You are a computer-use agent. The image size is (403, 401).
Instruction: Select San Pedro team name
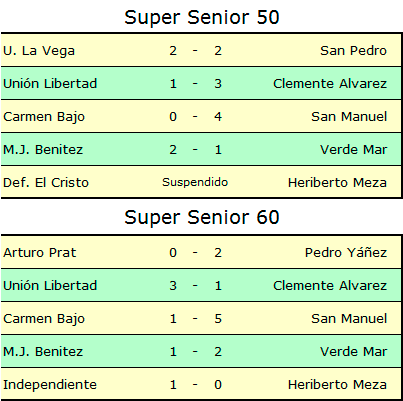[353, 51]
